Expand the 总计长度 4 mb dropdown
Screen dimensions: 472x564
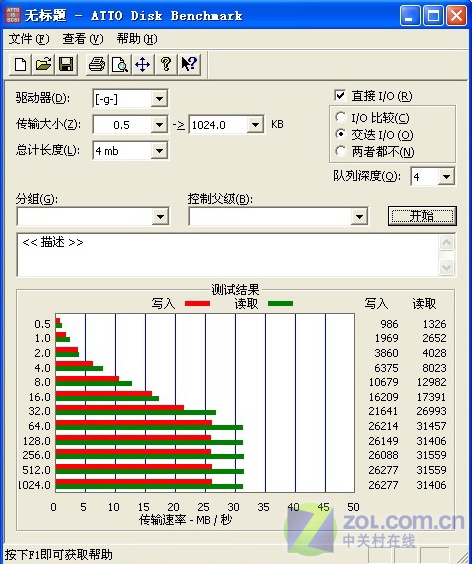point(159,151)
